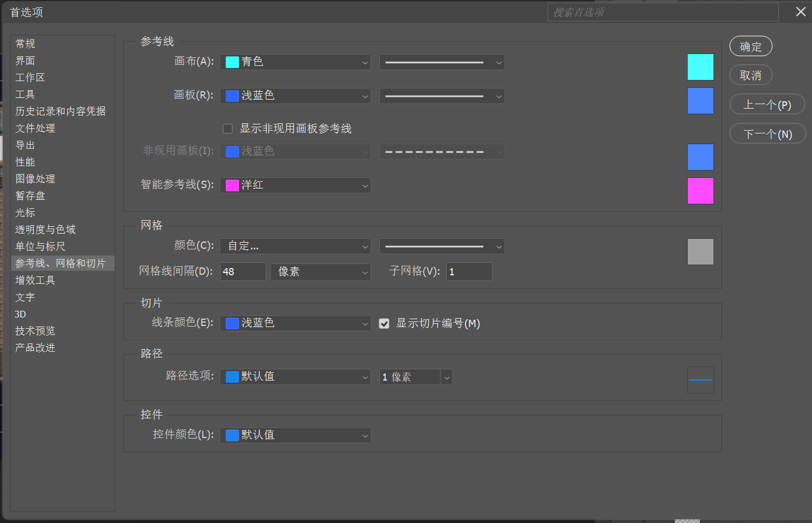The width and height of the screenshot is (812, 523).
Task: Open the 路径选项 color dropdown
Action: coord(295,377)
